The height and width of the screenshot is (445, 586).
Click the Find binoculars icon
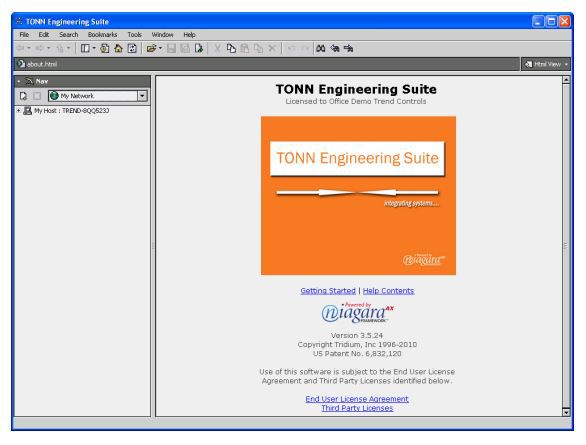pyautogui.click(x=321, y=48)
